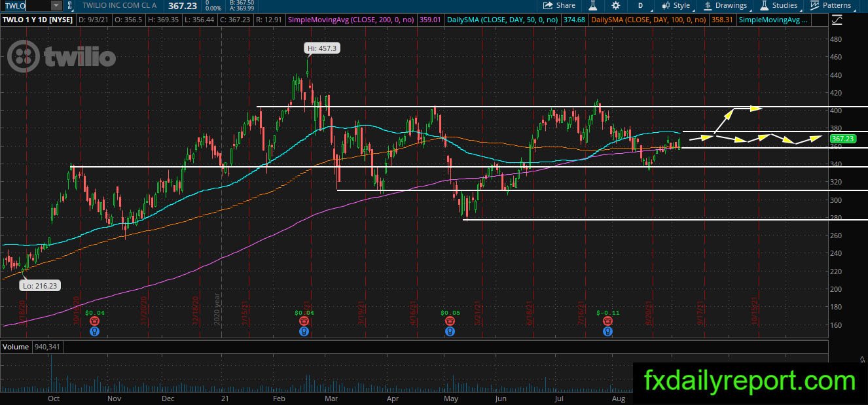Image resolution: width=868 pixels, height=405 pixels.
Task: Click the 367.23 last price in header
Action: [183, 5]
